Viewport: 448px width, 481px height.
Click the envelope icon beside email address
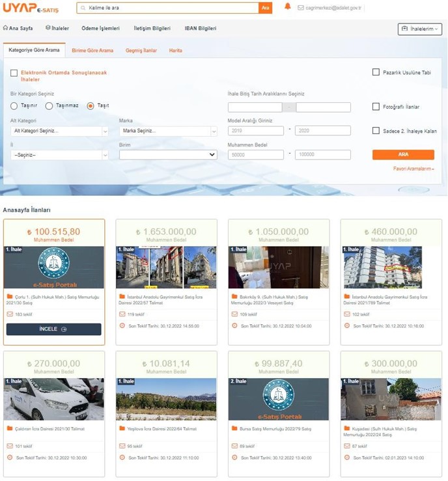(301, 8)
